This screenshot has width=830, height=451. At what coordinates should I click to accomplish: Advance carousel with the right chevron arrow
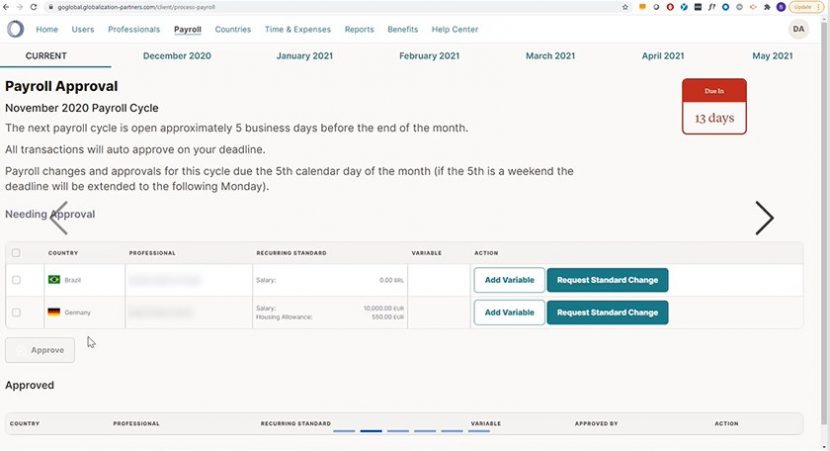pyautogui.click(x=764, y=217)
